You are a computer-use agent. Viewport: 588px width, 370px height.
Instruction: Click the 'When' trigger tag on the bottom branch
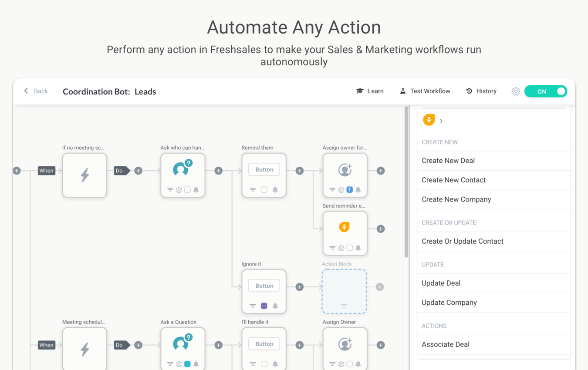(46, 345)
